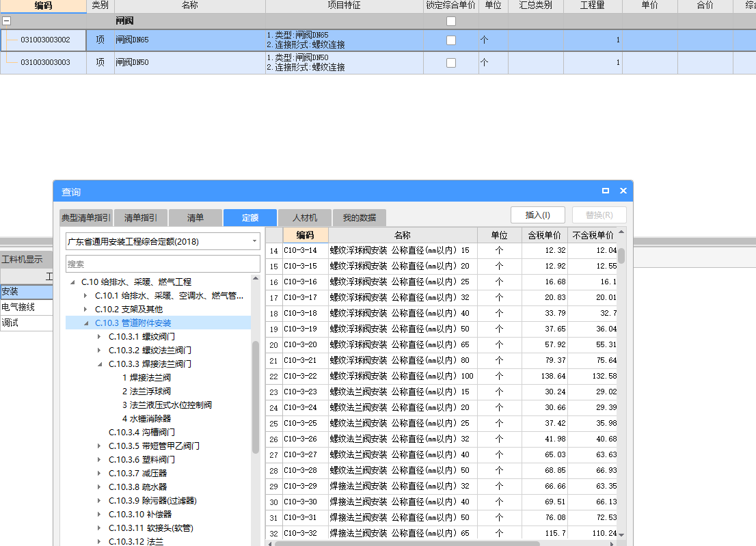Select quota row C10-3-32
This screenshot has height=546, width=756.
pyautogui.click(x=441, y=533)
